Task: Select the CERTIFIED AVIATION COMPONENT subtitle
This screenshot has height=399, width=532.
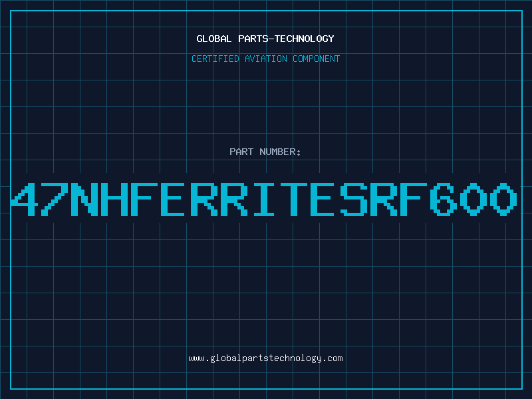Action: (265, 59)
